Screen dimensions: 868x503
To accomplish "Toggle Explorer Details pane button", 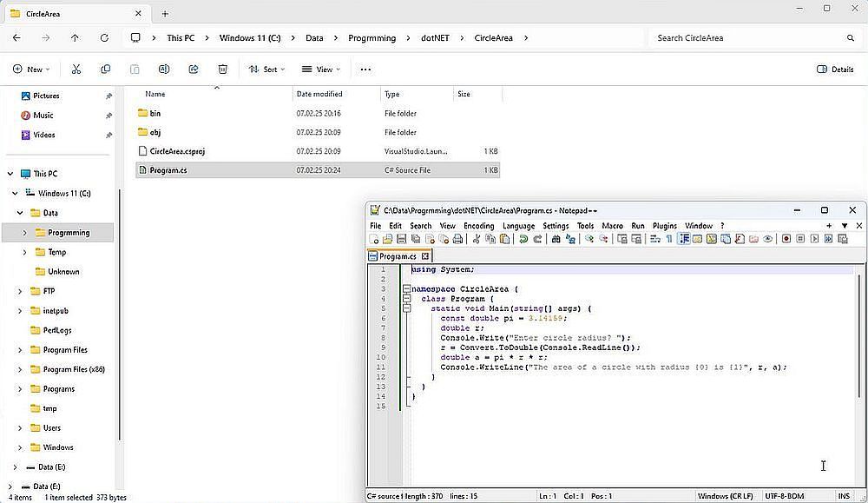I will 835,69.
